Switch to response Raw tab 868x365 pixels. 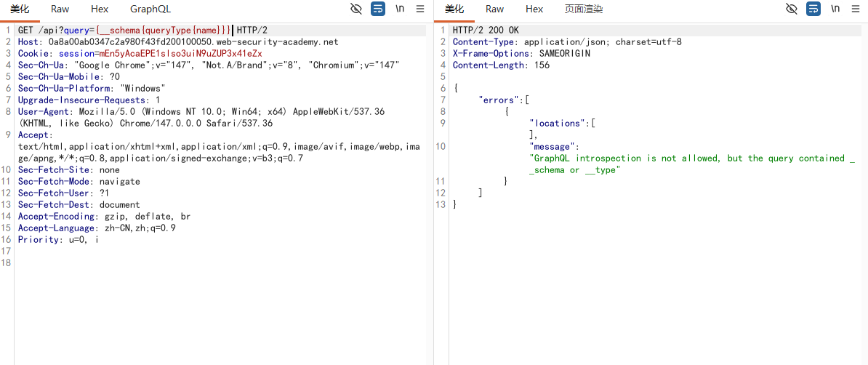click(495, 9)
